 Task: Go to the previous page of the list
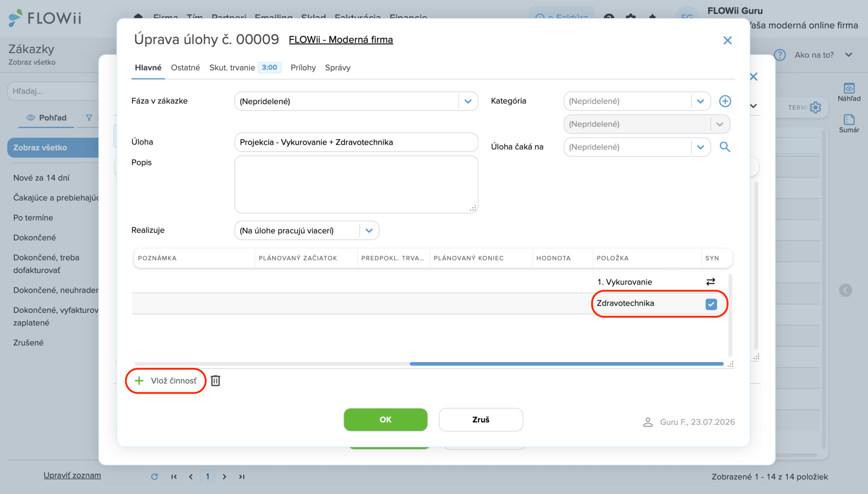point(191,477)
